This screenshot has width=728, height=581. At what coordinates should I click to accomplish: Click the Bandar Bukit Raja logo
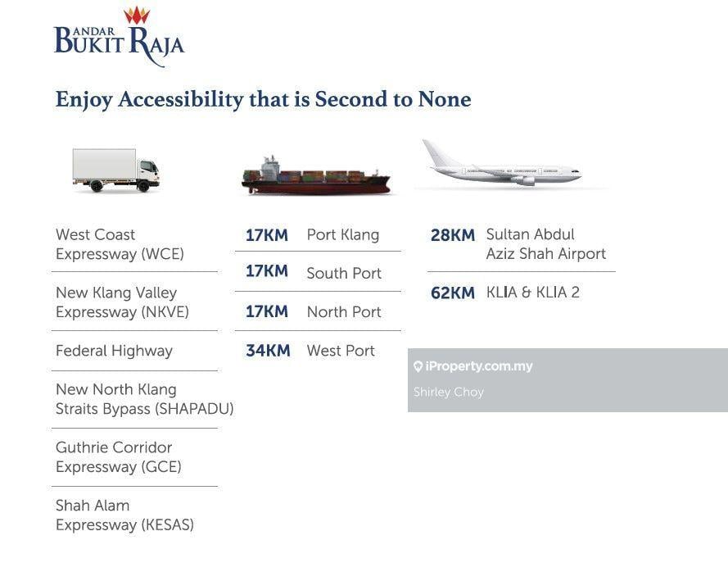click(x=119, y=41)
